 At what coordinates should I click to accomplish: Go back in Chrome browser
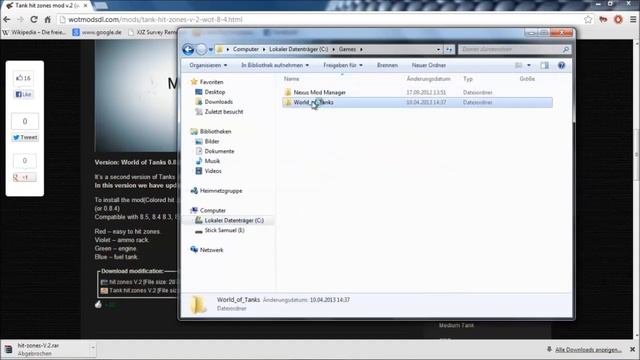pyautogui.click(x=7, y=19)
